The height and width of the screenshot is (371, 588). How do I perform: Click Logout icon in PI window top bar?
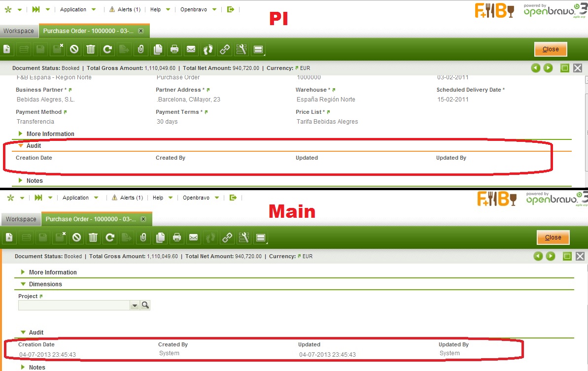[231, 9]
